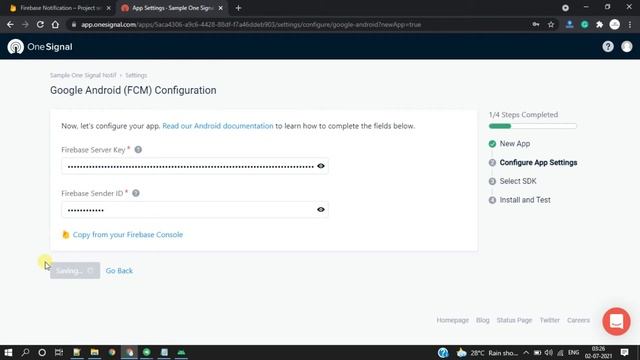Open the Status Page footer link

[514, 320]
